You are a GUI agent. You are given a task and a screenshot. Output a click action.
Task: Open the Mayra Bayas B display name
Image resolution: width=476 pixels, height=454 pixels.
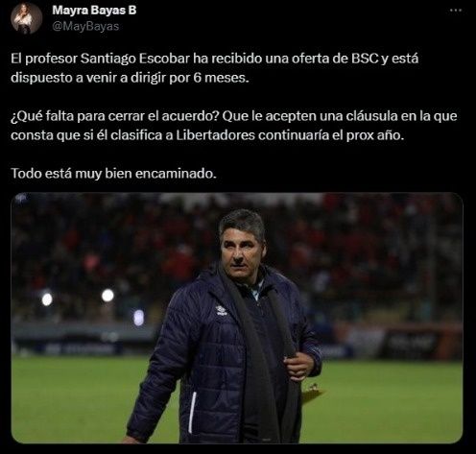94,11
